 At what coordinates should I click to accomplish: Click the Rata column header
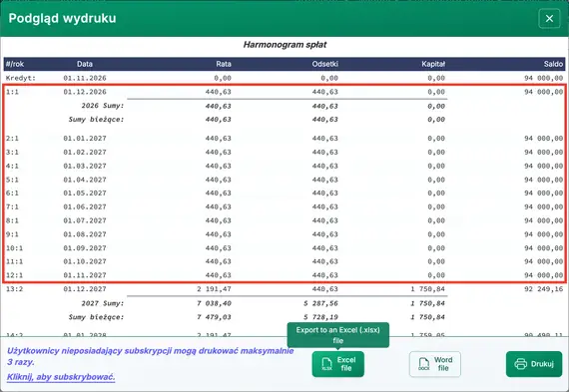tap(224, 64)
